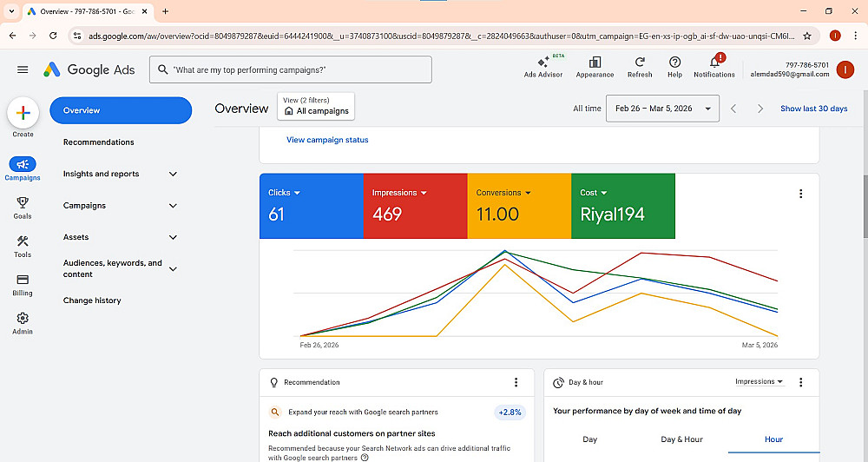
Task: Open the date range dropdown
Action: (x=662, y=109)
